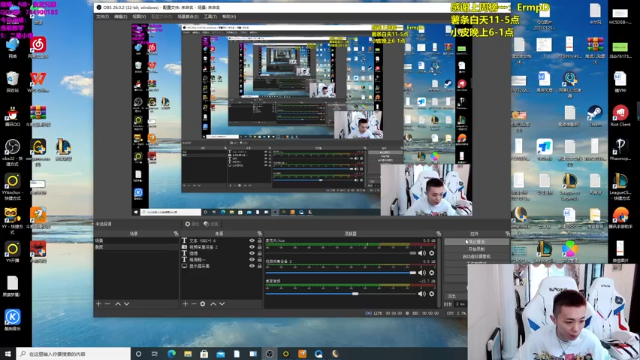The width and height of the screenshot is (640, 360).
Task: Open the 场景集合(S) menu in OBS
Action: click(x=188, y=17)
